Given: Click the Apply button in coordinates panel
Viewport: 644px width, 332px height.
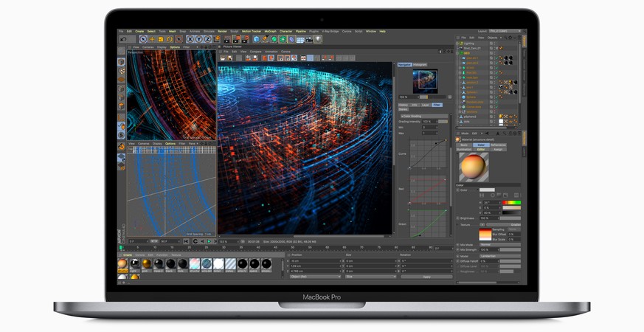Looking at the screenshot, I should (x=426, y=277).
